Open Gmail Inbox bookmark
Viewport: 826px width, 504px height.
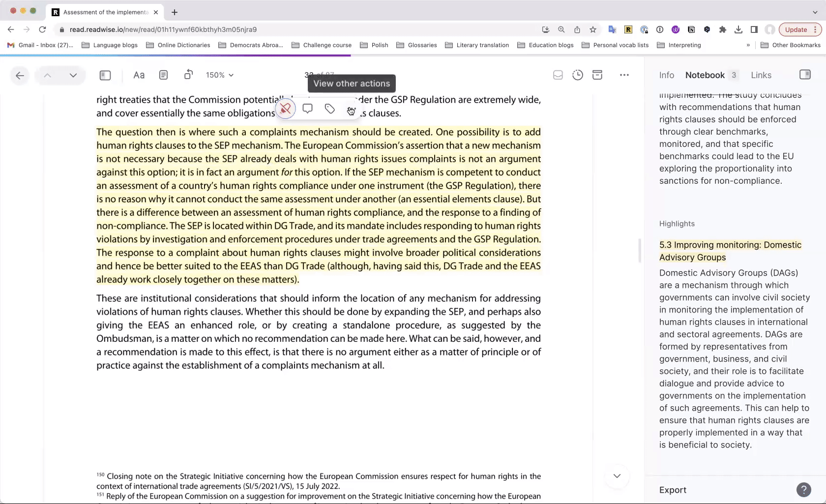[x=40, y=45]
